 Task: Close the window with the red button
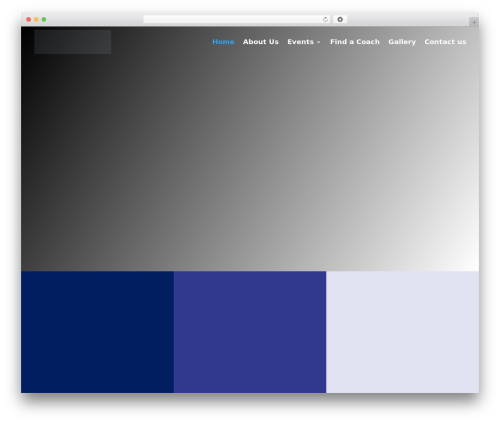point(29,19)
